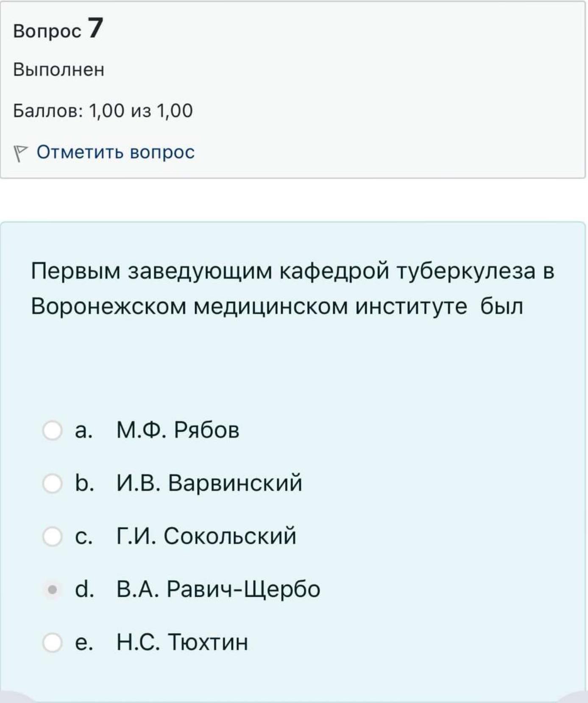This screenshot has height=703, width=588.
Task: Click the answer label И.В. Варвинский
Action: 209,483
